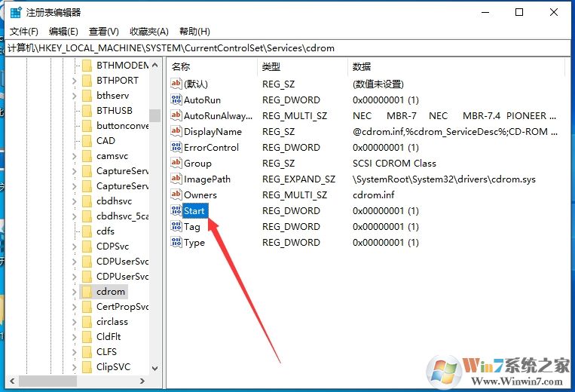The width and height of the screenshot is (575, 392).
Task: Select the Group string value icon
Action: (176, 163)
